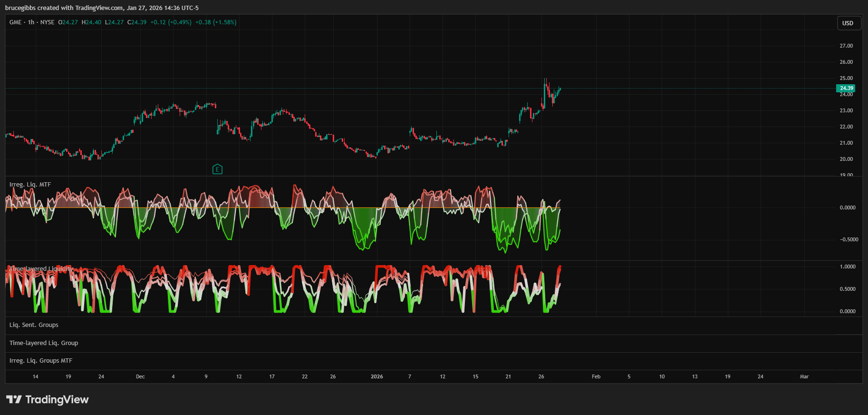868x415 pixels.
Task: Expand the Irreg. Liq. Groups MTF pane
Action: 41,361
